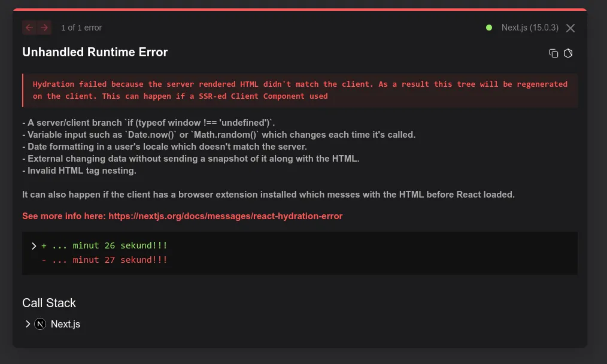This screenshot has width=607, height=364.
Task: Click the Next.js logo in the Call Stack
Action: click(40, 324)
